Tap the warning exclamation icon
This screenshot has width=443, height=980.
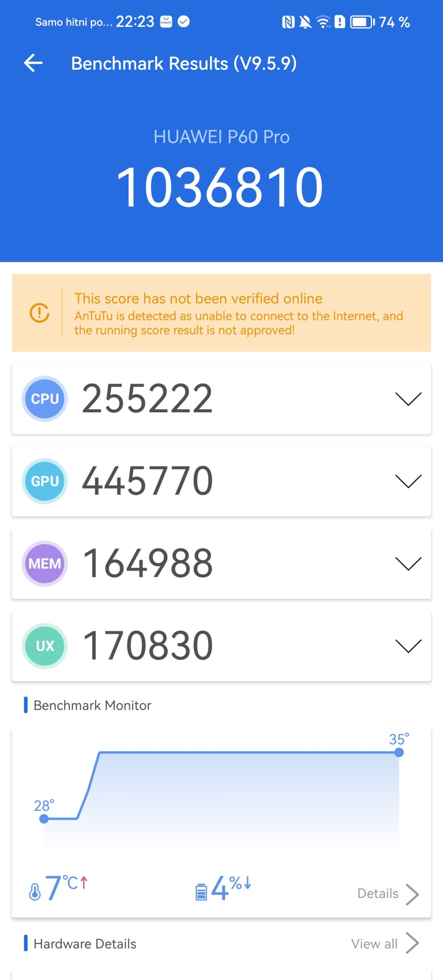[x=39, y=313]
